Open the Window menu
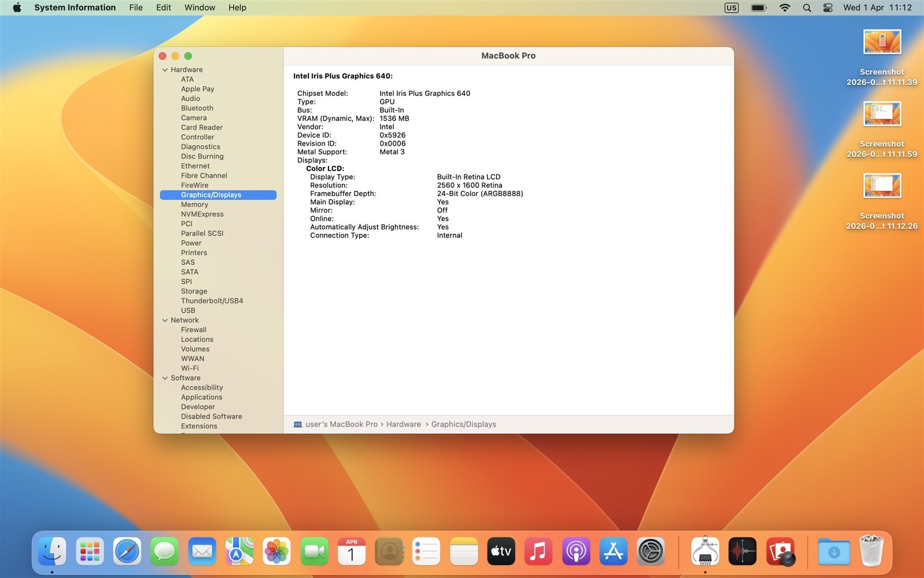924x578 pixels. (x=199, y=8)
